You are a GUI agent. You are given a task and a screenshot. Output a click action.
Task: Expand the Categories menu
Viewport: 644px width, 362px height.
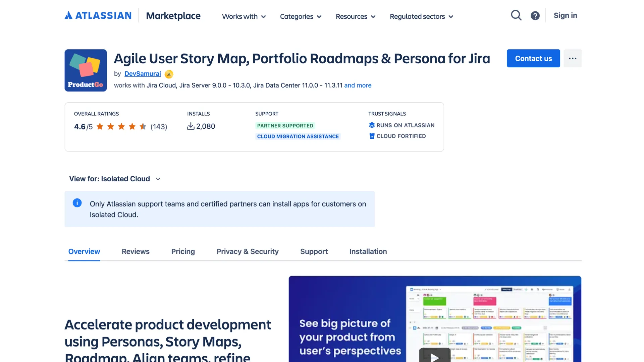point(301,16)
